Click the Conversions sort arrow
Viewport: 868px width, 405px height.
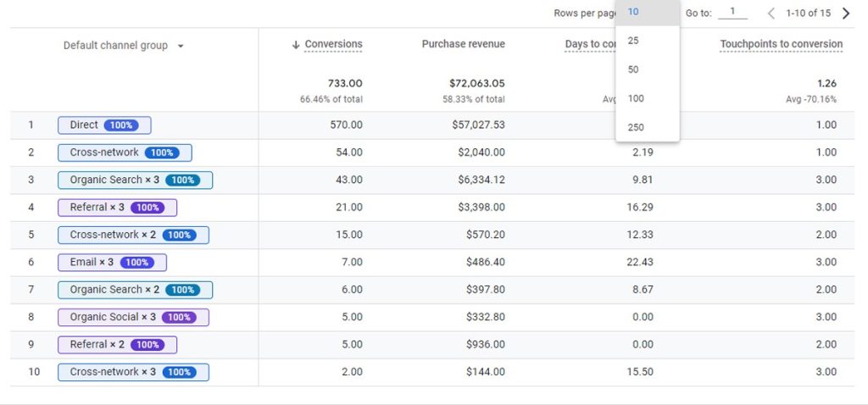(296, 45)
